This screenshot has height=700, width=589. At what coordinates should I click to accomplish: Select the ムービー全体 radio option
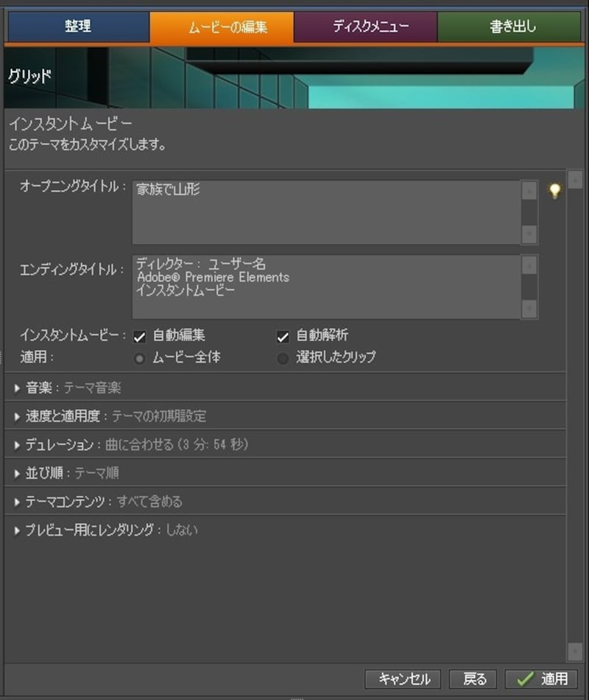pyautogui.click(x=140, y=358)
